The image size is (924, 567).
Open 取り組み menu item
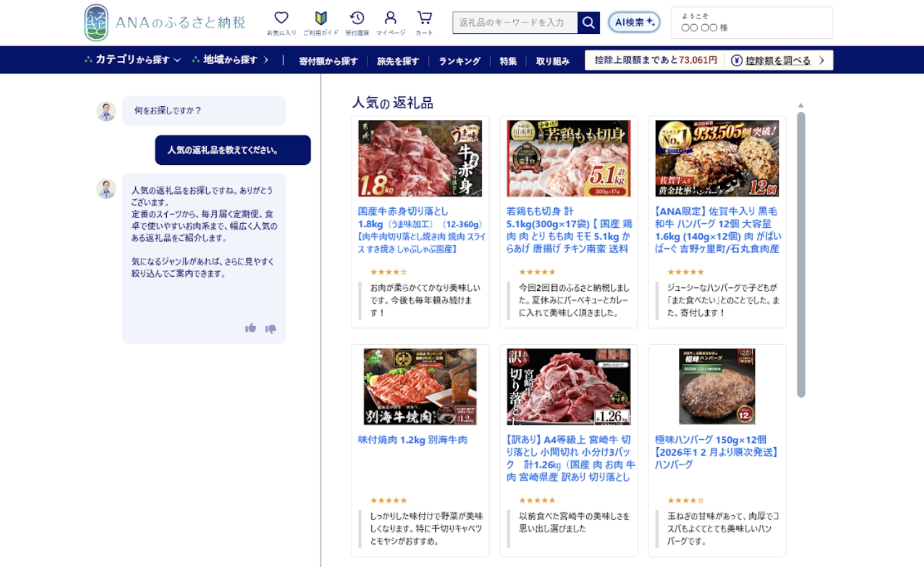click(x=552, y=61)
